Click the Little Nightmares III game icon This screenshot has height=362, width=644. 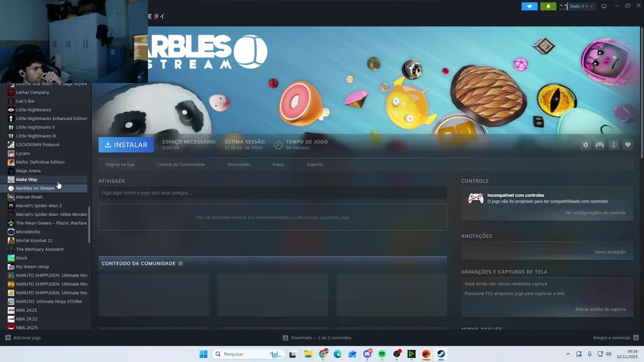(x=11, y=136)
